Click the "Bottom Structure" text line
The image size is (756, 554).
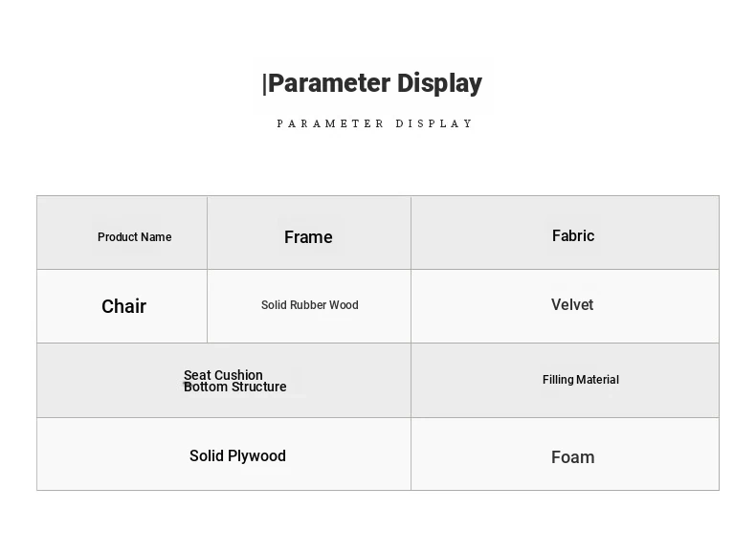click(235, 388)
